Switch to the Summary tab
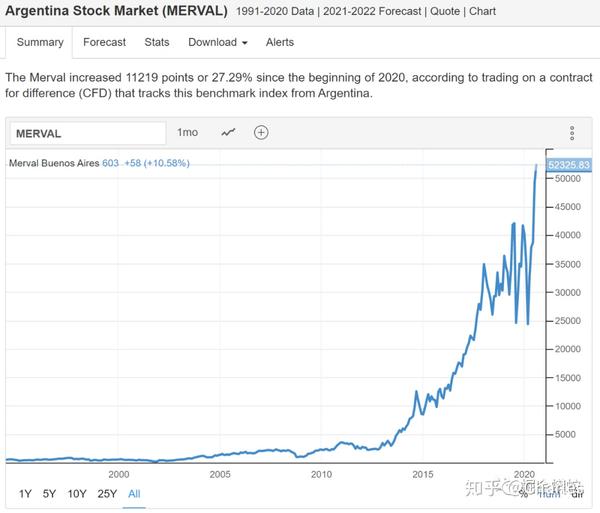The width and height of the screenshot is (600, 513). [x=40, y=42]
